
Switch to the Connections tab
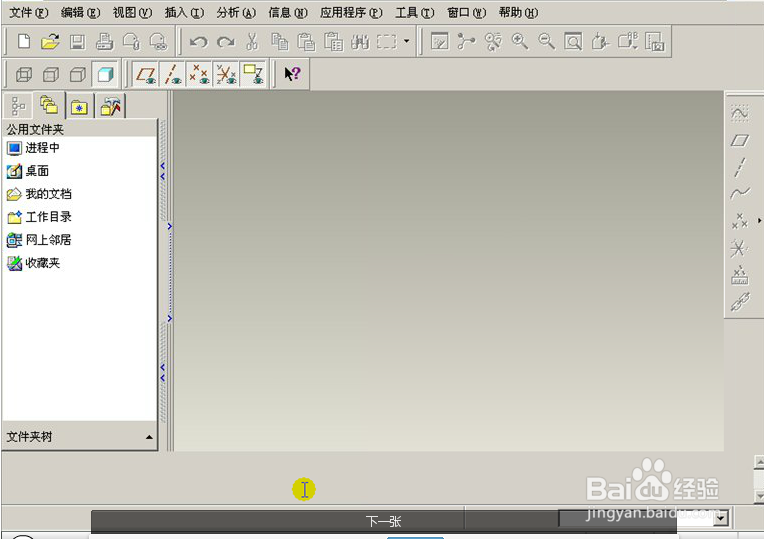110,106
